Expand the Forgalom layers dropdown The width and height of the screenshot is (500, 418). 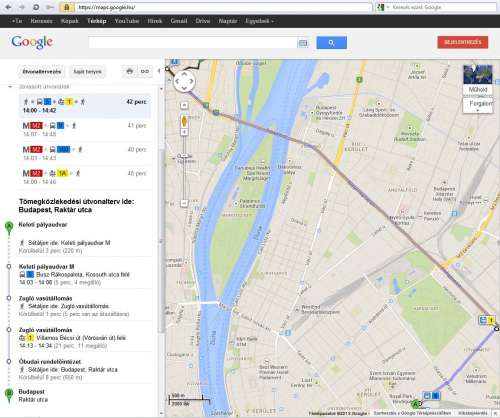pos(478,105)
